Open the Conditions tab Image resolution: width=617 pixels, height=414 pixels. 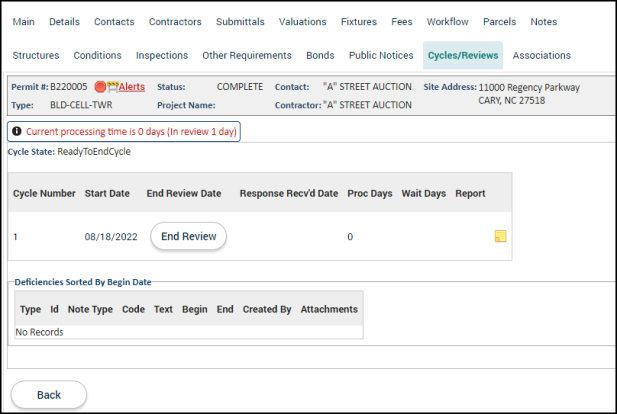pos(98,55)
